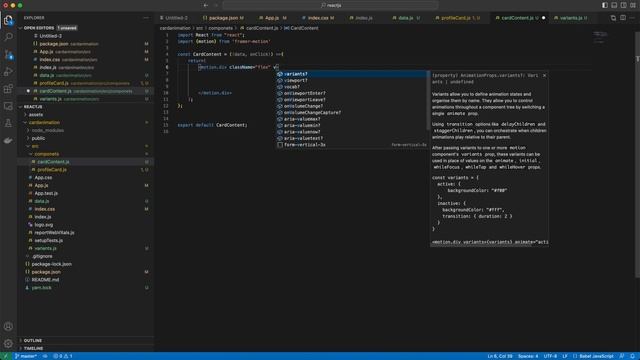The image size is (640, 360).
Task: Open README.md in the file tree
Action: [x=45, y=280]
